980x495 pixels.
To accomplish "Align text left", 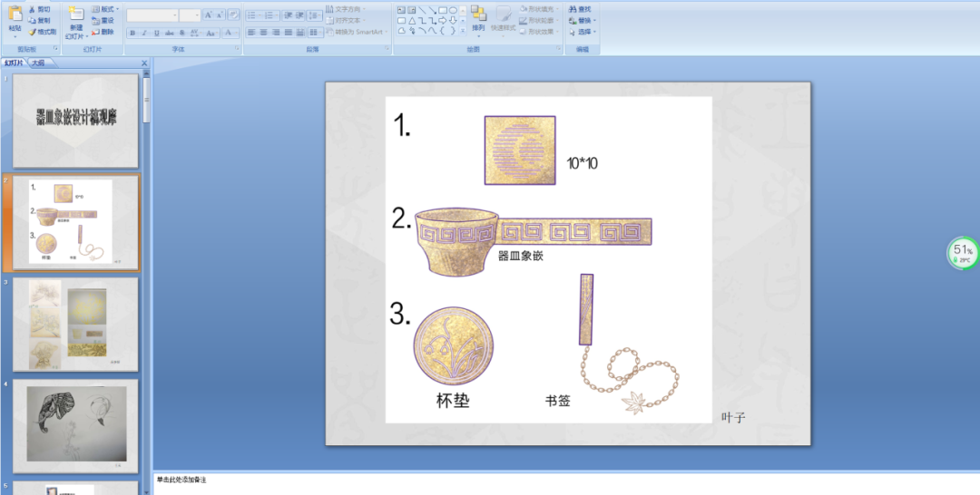I will (x=251, y=33).
